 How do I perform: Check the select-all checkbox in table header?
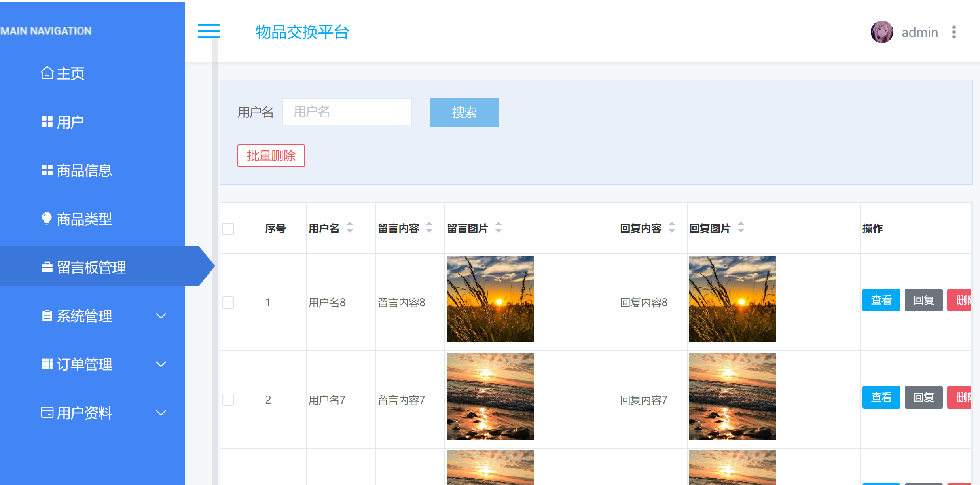click(228, 229)
